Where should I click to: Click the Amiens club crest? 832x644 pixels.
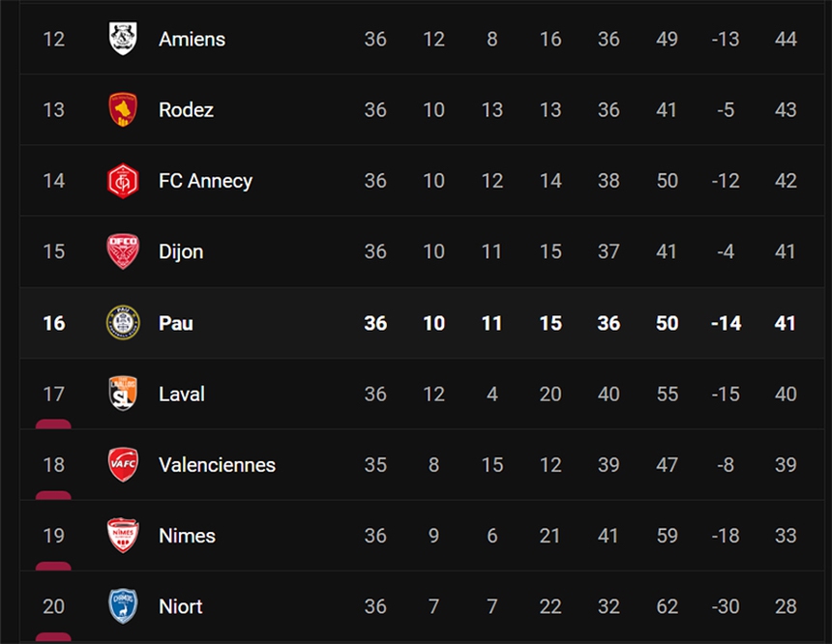123,39
